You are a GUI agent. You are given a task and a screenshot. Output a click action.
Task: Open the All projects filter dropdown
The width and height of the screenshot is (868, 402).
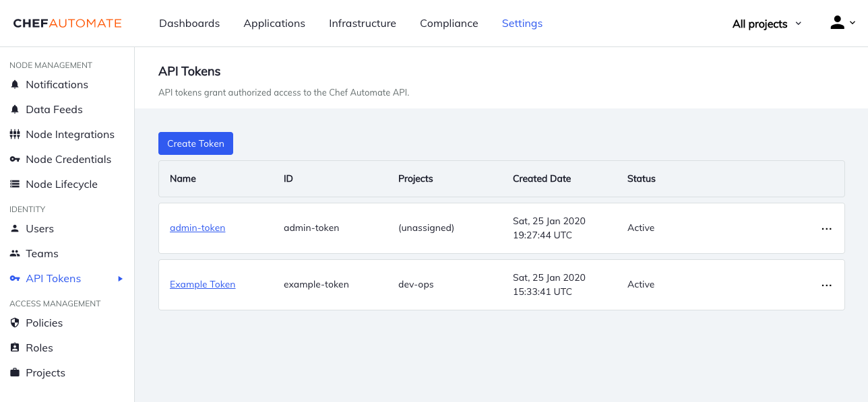coord(767,24)
